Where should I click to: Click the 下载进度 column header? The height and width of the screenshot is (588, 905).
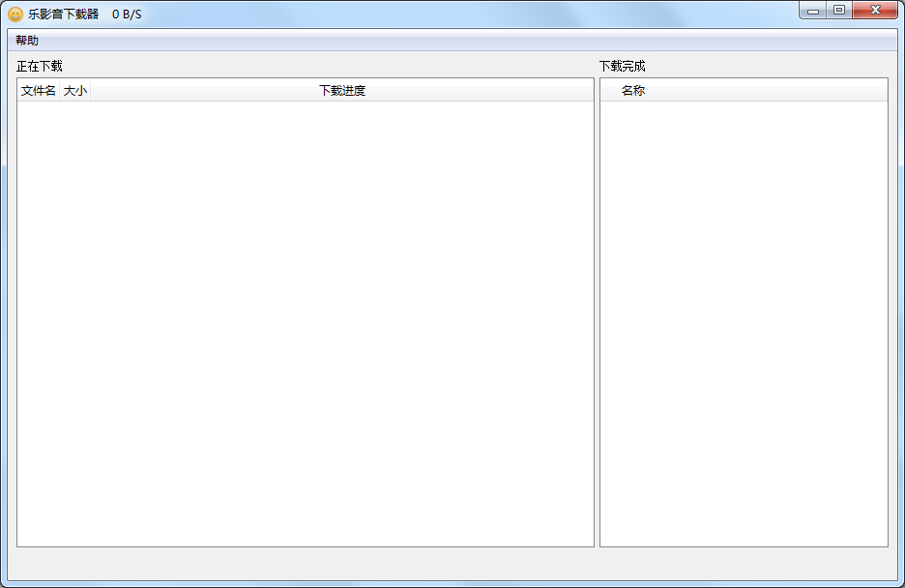click(342, 91)
